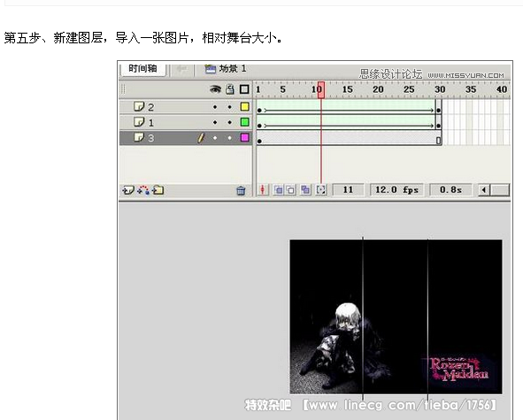Click the 场景 1 scene icon
523x420 pixels.
(211, 69)
